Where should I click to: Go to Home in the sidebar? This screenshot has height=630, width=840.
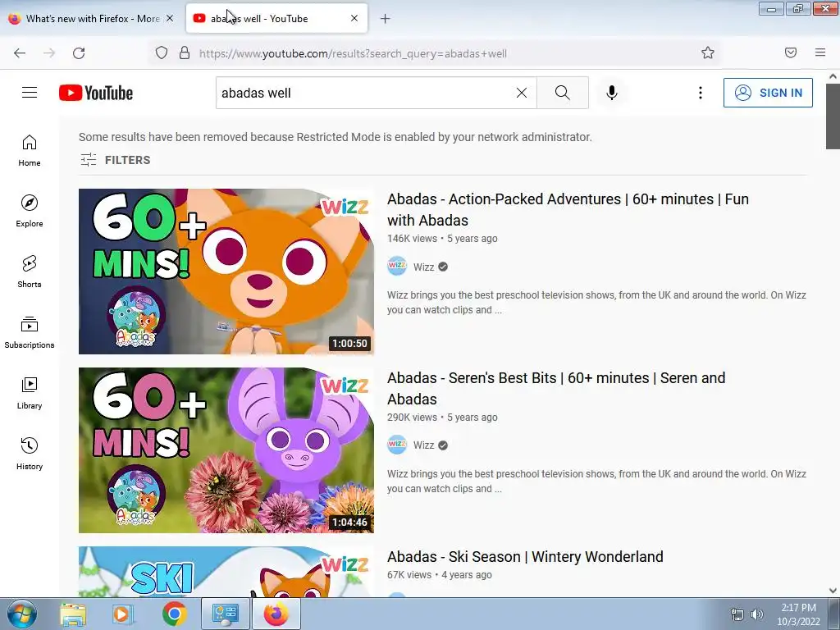pyautogui.click(x=30, y=151)
